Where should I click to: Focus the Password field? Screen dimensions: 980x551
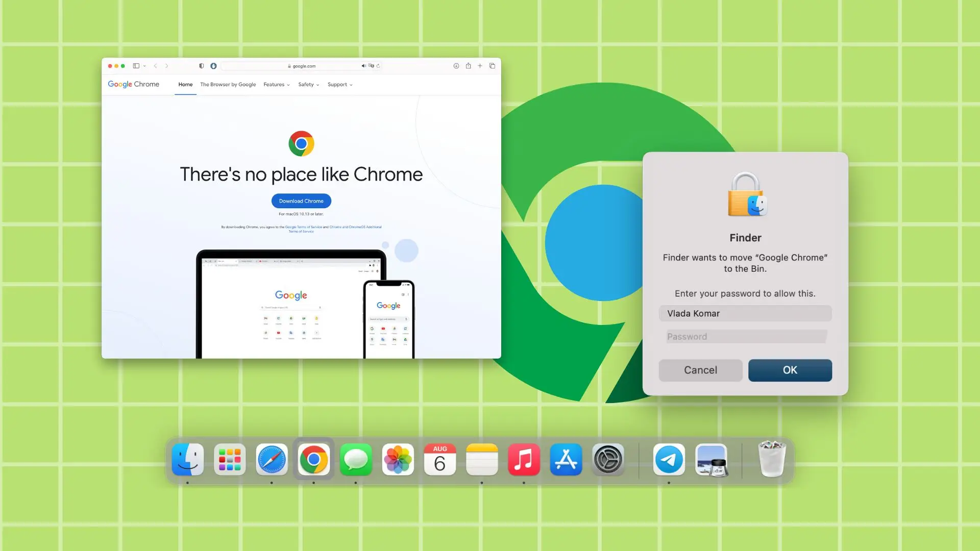pos(746,337)
